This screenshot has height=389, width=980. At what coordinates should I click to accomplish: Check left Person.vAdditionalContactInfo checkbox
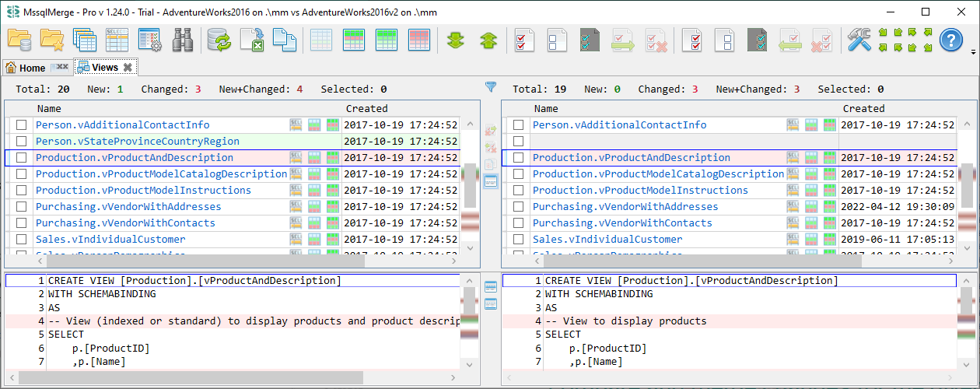point(22,124)
